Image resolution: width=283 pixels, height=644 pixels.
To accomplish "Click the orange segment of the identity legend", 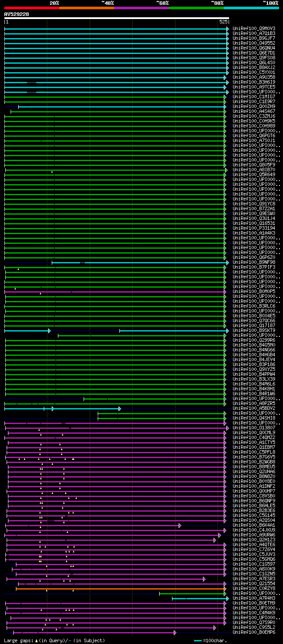I will [x=87, y=8].
